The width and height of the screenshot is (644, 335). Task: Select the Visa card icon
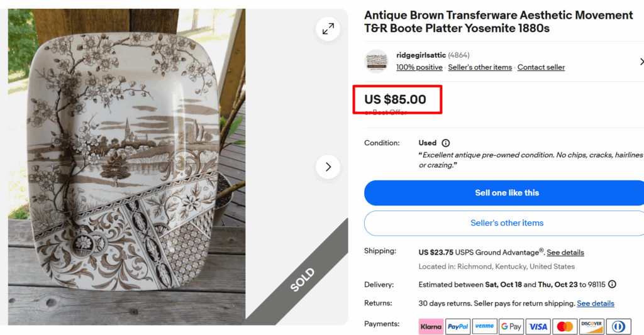pos(538,327)
